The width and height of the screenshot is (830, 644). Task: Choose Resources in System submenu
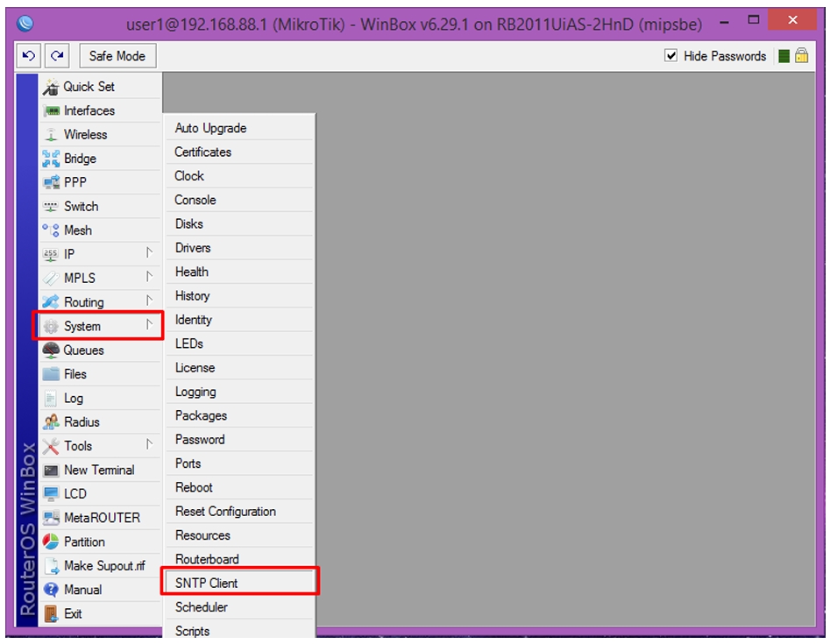pos(240,535)
